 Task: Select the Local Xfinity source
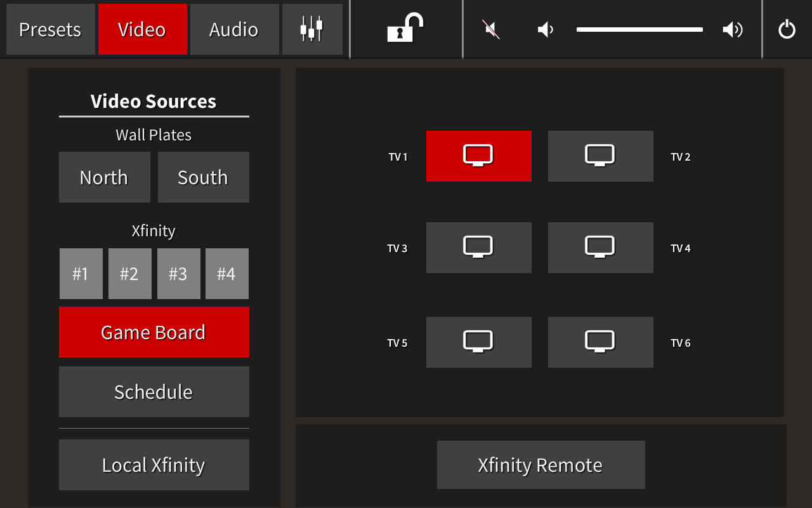point(154,465)
